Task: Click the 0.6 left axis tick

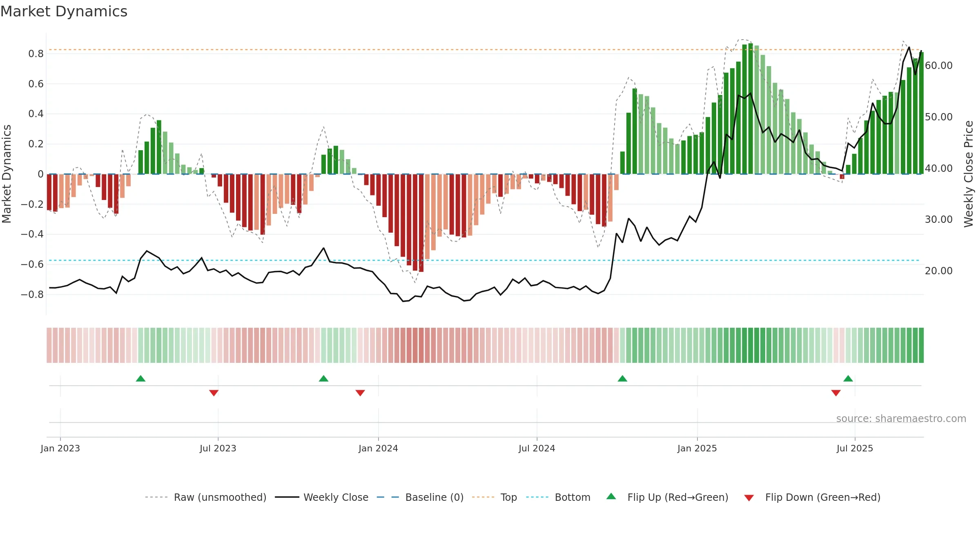Action: tap(36, 84)
